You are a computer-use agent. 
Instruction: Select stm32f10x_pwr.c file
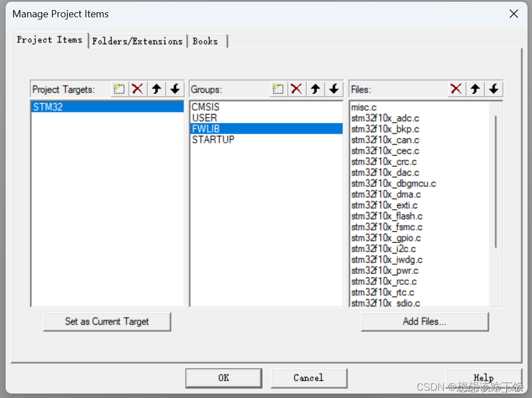pos(420,271)
